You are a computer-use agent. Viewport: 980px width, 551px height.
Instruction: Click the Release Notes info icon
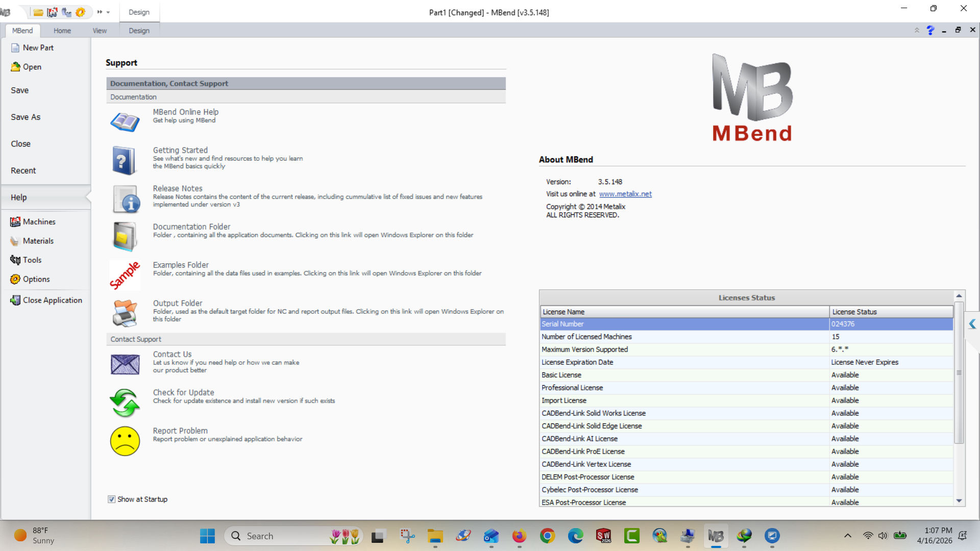(x=126, y=199)
